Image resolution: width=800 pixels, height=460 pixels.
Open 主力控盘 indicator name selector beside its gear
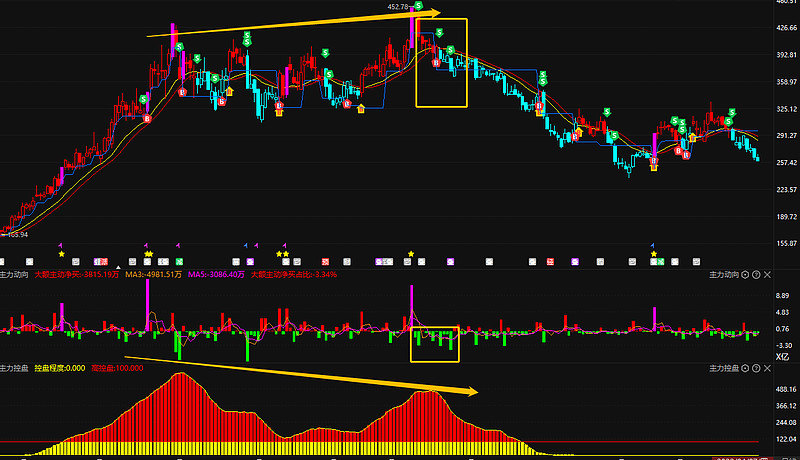pyautogui.click(x=724, y=368)
